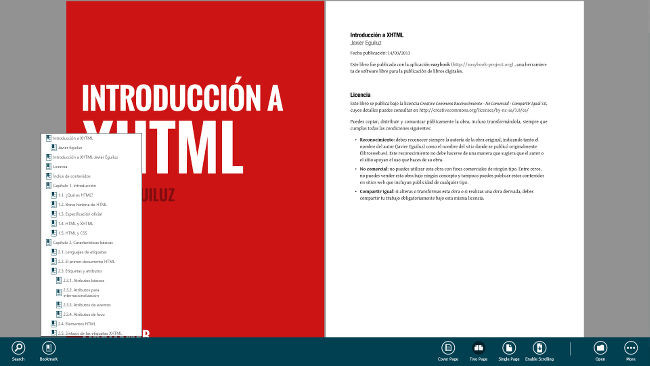Open bookmark 1.2 Breve historia de HTML
This screenshot has height=366, width=650.
tap(79, 205)
